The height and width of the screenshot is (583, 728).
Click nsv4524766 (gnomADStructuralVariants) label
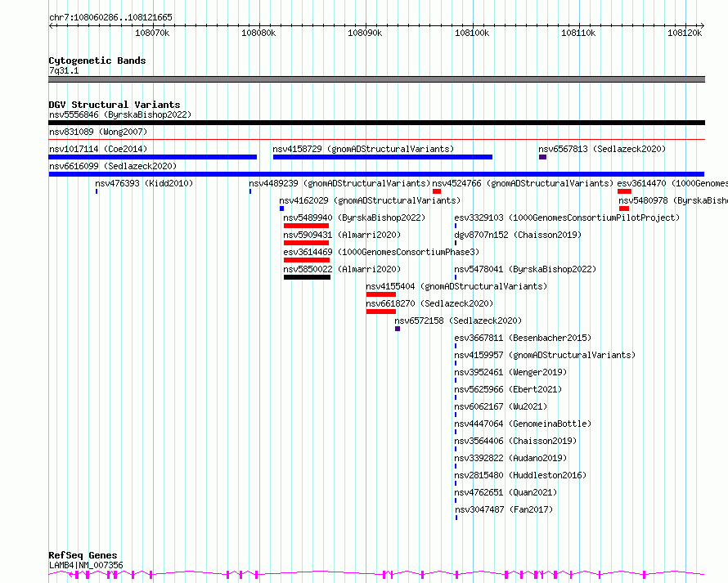523,183
